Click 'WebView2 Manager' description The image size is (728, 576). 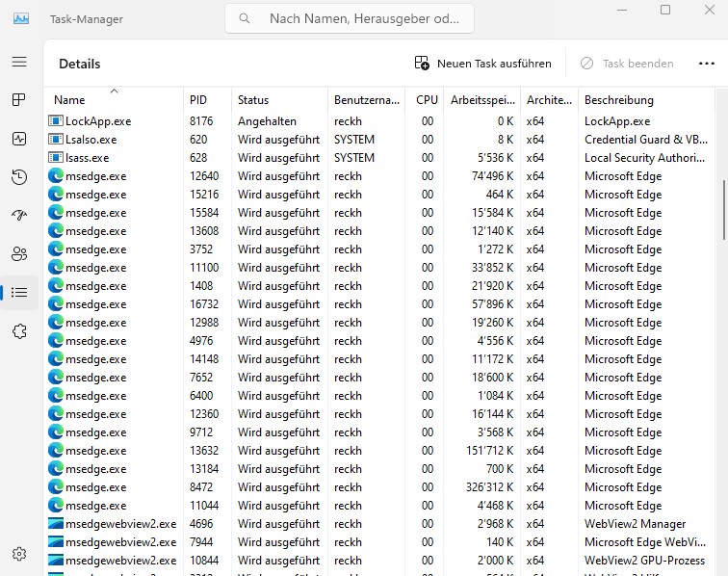[635, 524]
